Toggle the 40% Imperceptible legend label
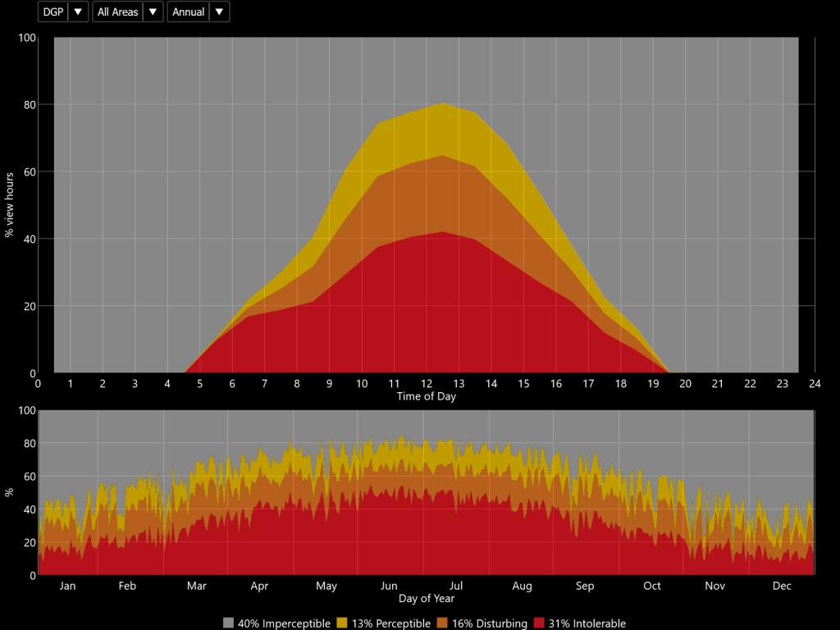 coord(283,623)
